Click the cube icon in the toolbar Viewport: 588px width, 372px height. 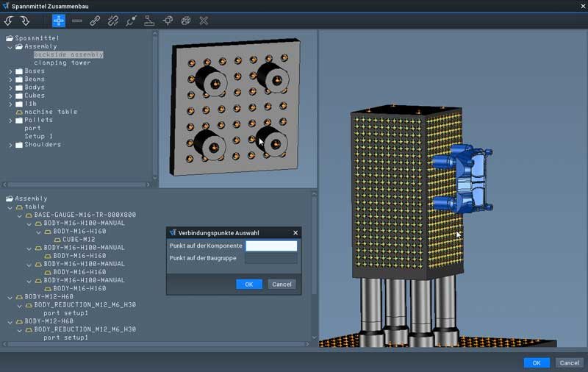pyautogui.click(x=186, y=21)
